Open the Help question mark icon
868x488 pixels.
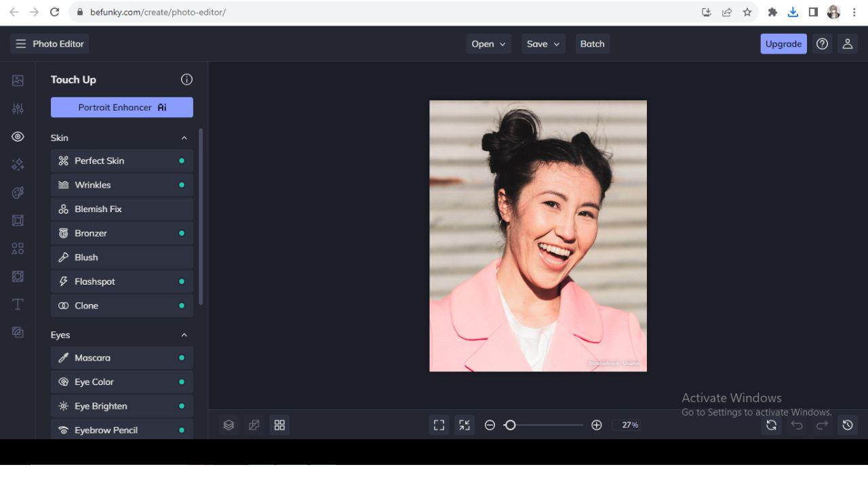click(823, 44)
